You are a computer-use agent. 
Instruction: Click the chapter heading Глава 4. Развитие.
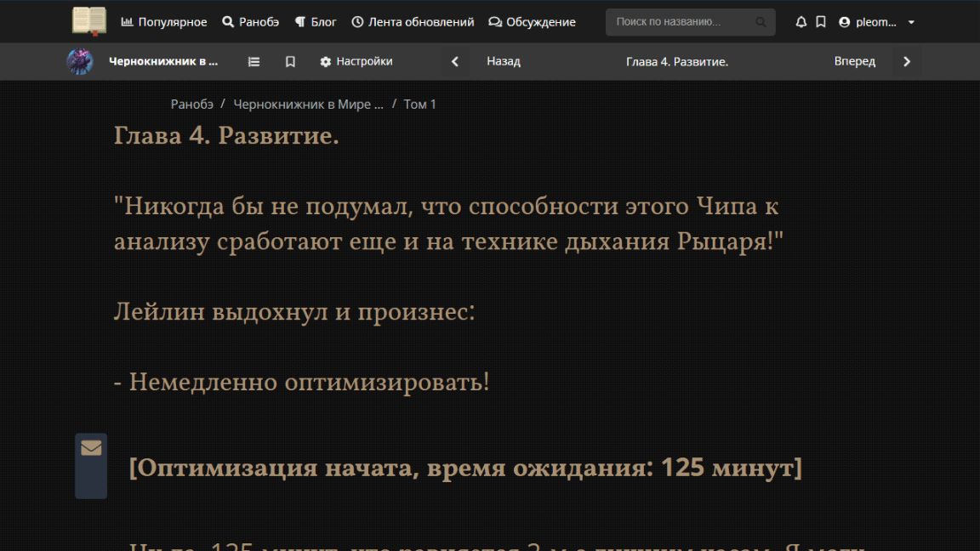(x=226, y=135)
